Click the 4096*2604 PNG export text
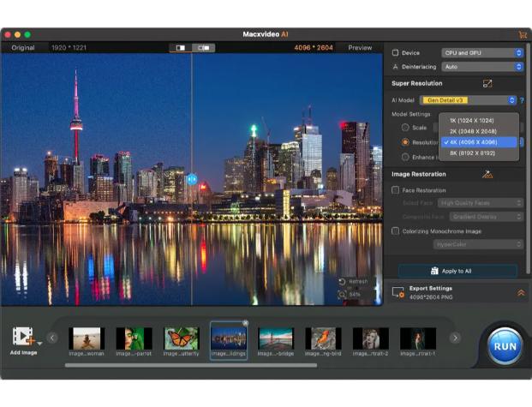The height and width of the screenshot is (407, 532). (431, 297)
